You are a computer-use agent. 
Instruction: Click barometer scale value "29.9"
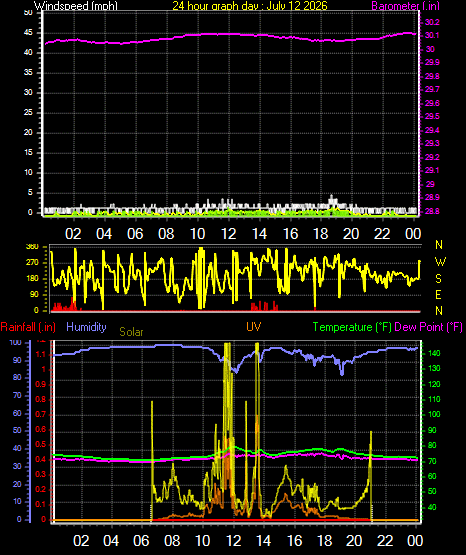pos(432,62)
